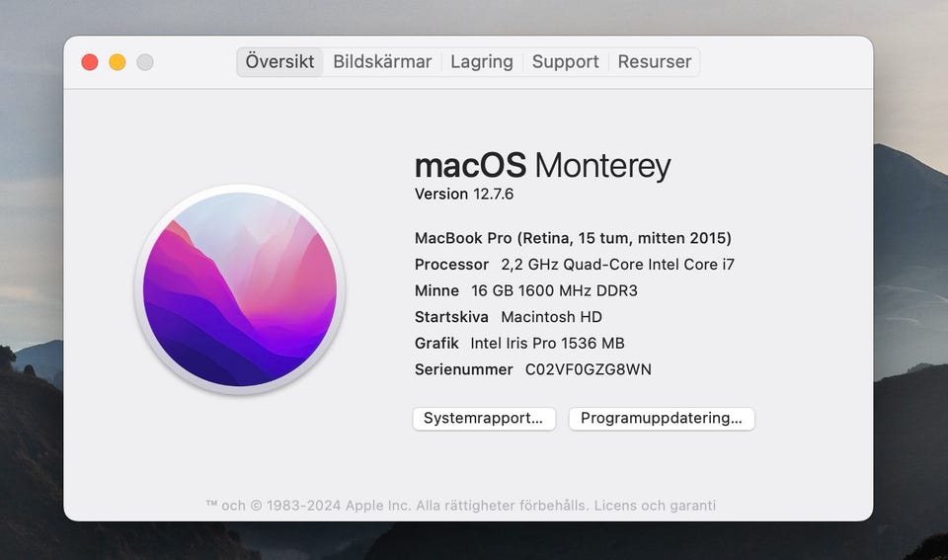Click the Macintosh HD startup disk value

(x=551, y=317)
